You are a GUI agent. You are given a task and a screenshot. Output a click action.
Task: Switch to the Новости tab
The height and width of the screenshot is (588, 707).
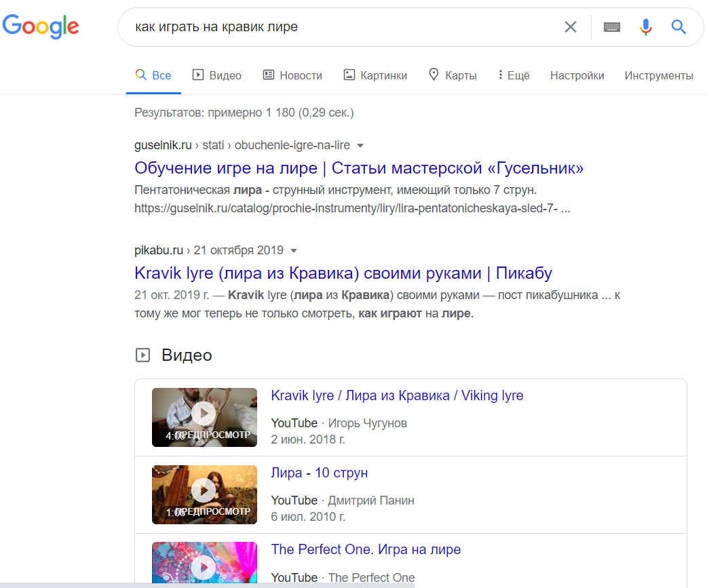coord(292,75)
